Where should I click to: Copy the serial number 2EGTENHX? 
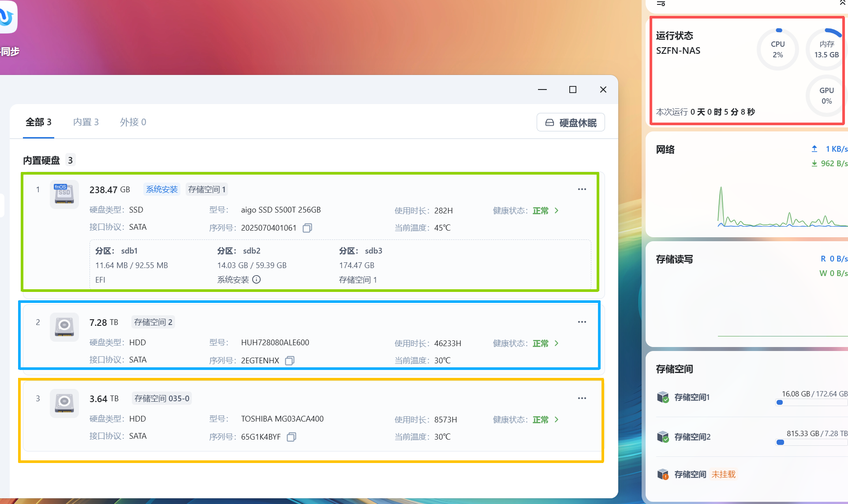[290, 361]
